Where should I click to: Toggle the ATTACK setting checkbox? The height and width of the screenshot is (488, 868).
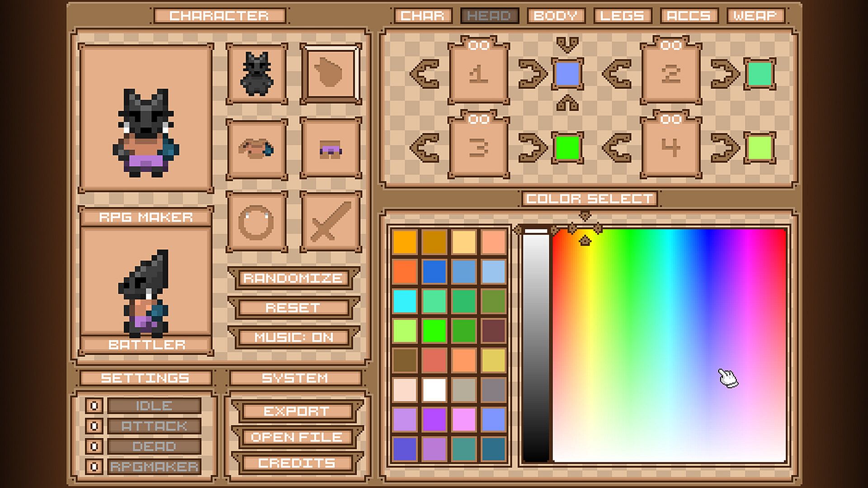pyautogui.click(x=94, y=426)
